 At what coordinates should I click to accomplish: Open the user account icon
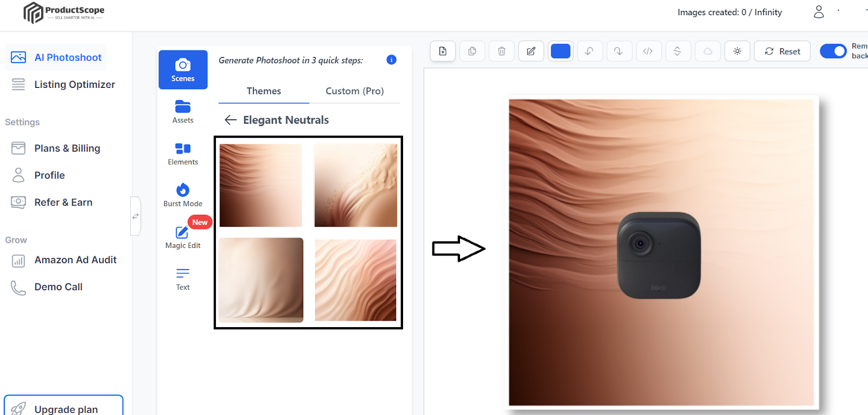tap(819, 12)
